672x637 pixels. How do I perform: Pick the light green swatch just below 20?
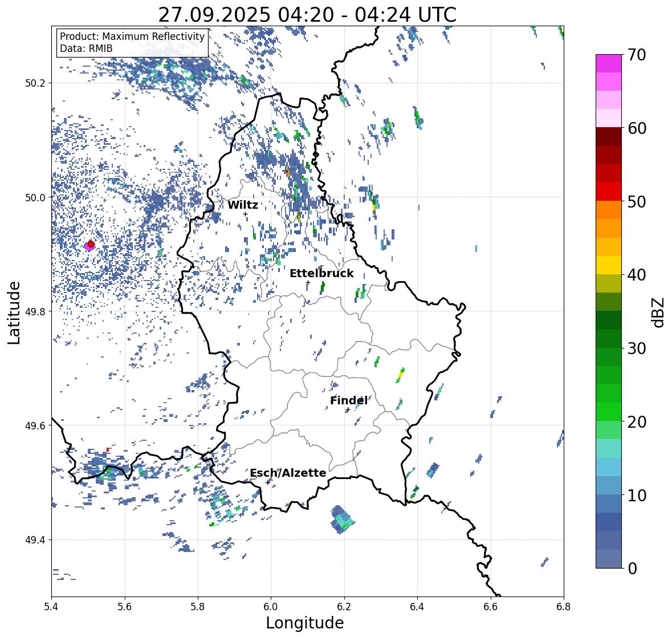[609, 430]
